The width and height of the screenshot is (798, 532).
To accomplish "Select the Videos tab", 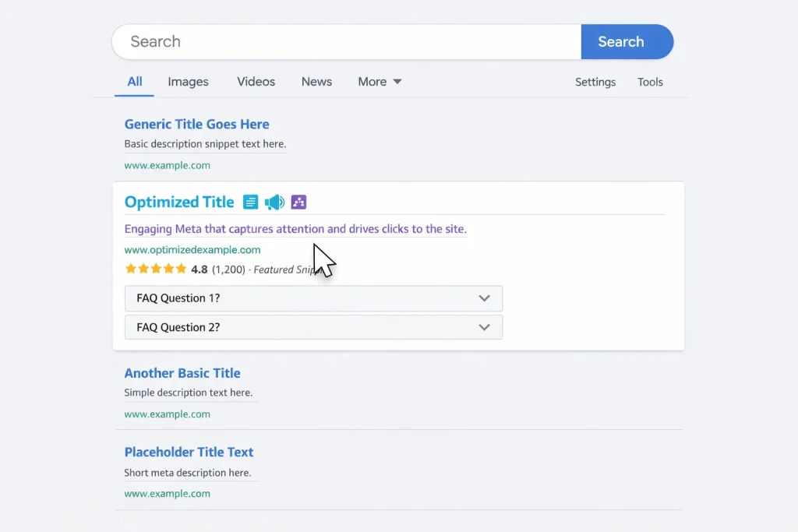I will click(256, 81).
